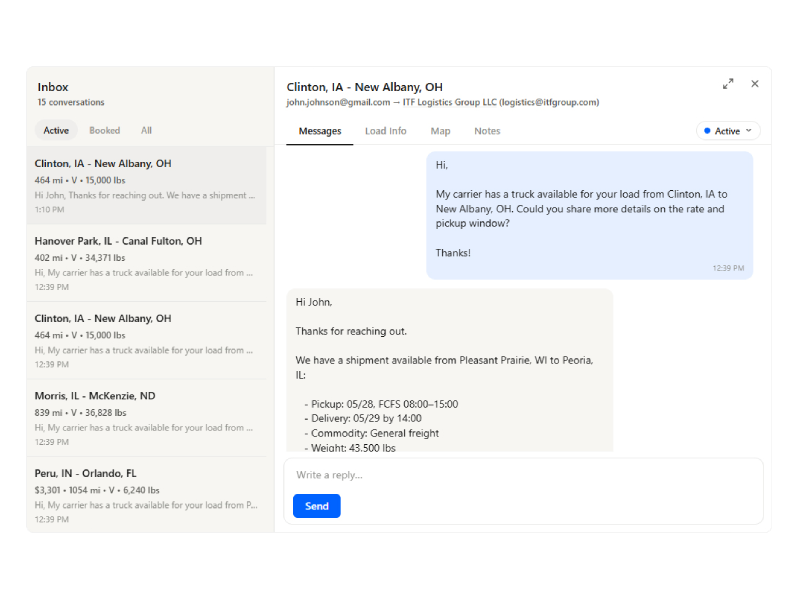Click the Pickup: 05/28 FCFS line
This screenshot has width=800, height=600.
coord(381,404)
